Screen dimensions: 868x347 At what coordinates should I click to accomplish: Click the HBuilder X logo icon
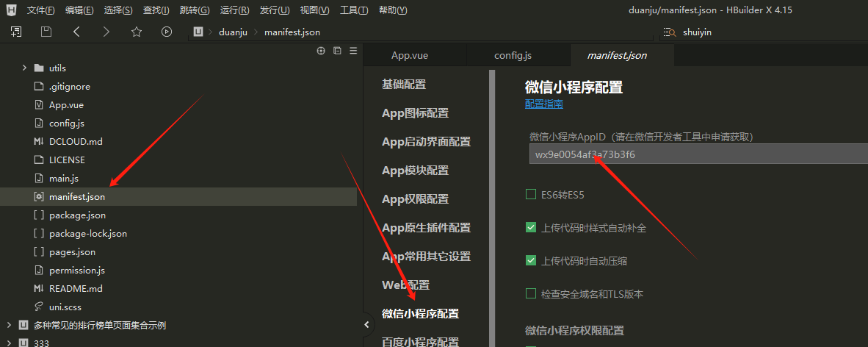[12, 10]
